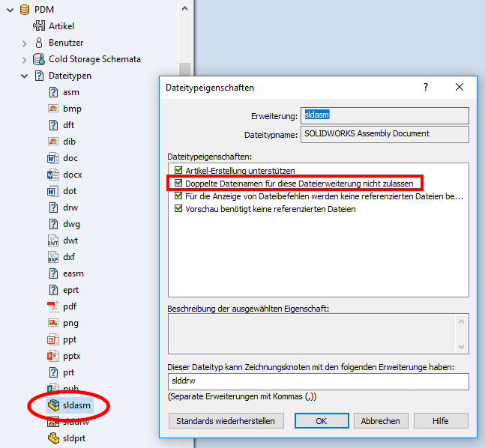485x448 pixels.
Task: Select the Artikel node icon
Action: (x=39, y=26)
